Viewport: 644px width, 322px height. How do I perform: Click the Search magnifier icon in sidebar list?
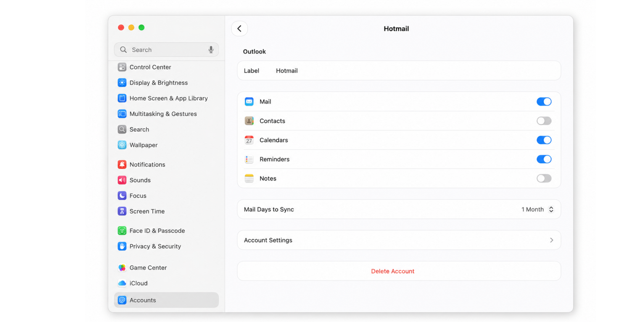pos(122,129)
